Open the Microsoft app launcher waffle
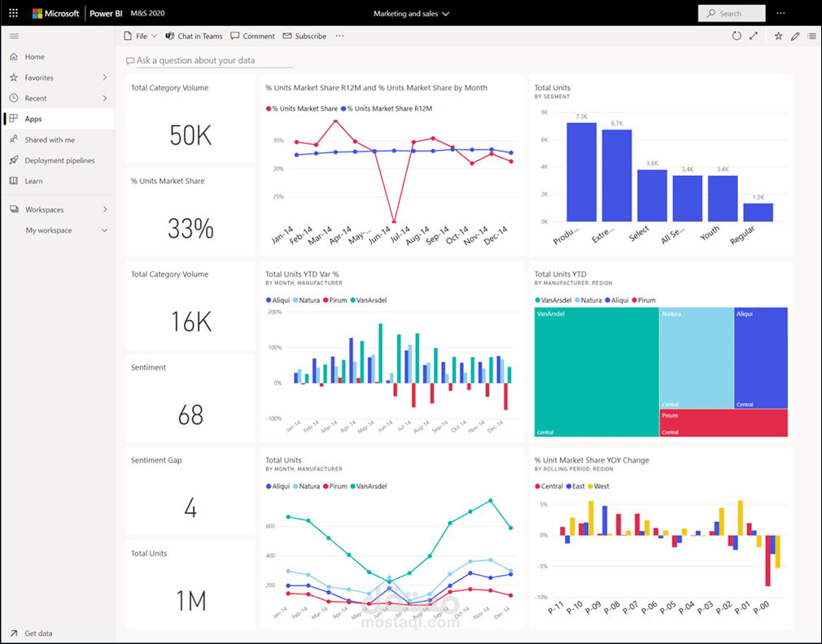This screenshot has height=644, width=822. pos(13,13)
